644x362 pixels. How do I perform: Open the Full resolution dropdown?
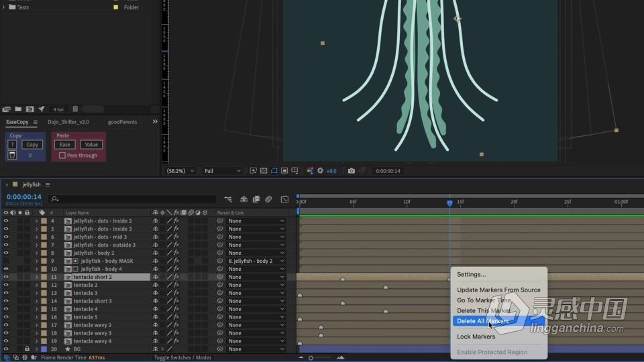point(222,171)
